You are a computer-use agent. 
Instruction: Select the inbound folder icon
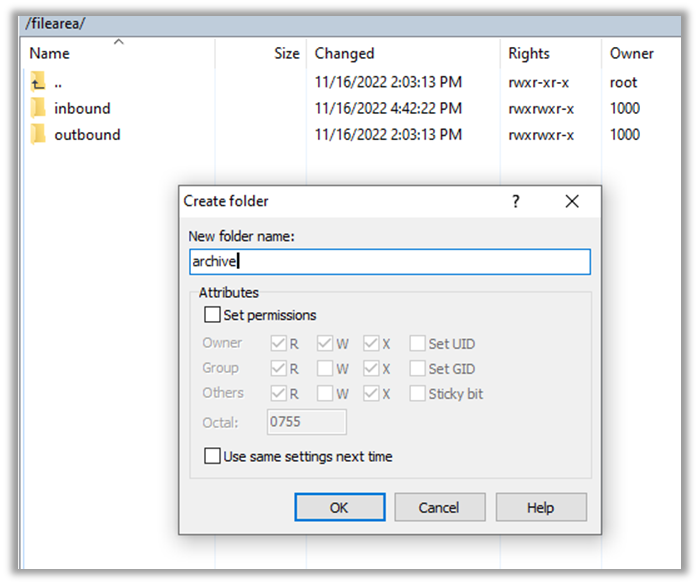coord(38,108)
